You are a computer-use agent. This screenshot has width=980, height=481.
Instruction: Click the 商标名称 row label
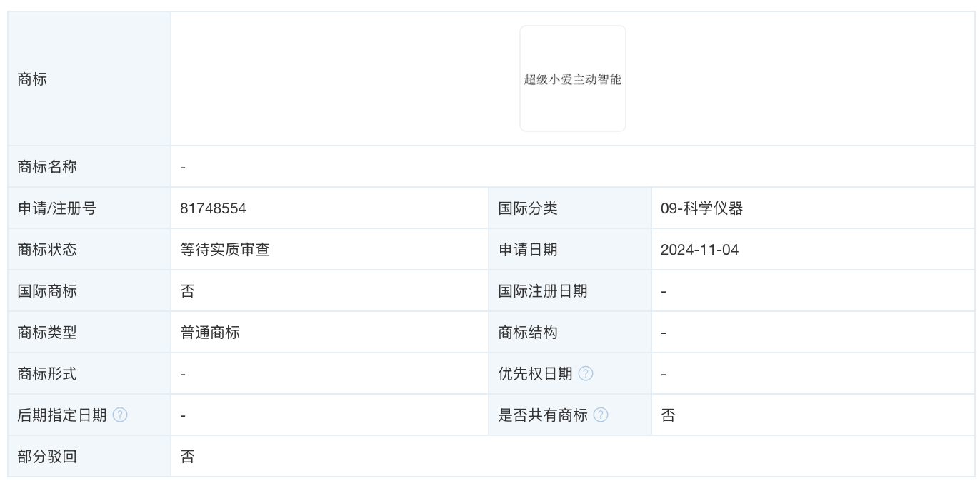(x=47, y=167)
